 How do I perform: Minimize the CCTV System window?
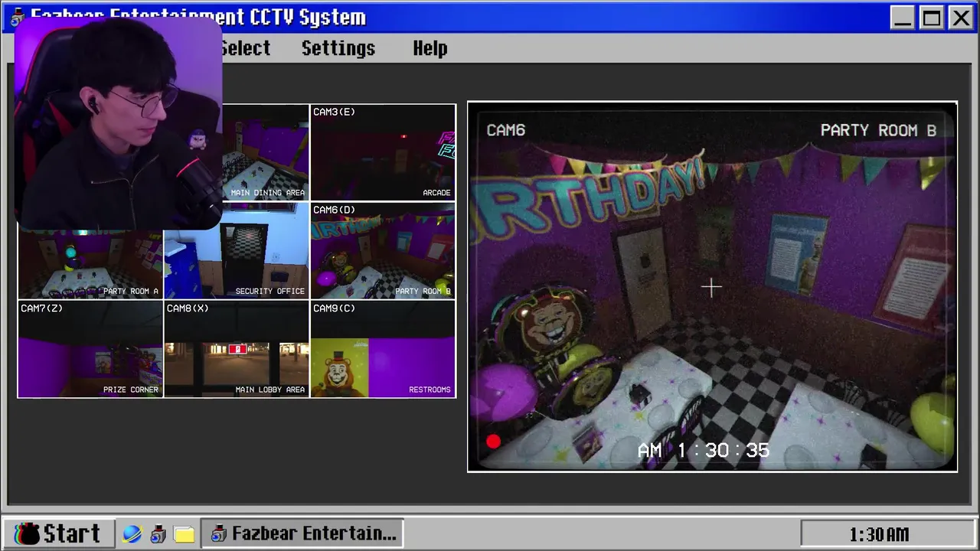pyautogui.click(x=903, y=18)
